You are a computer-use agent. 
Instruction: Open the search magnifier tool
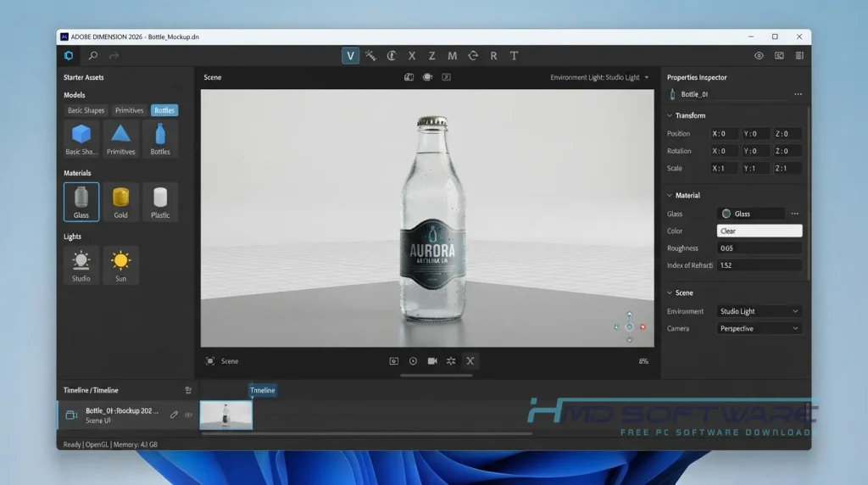[93, 55]
